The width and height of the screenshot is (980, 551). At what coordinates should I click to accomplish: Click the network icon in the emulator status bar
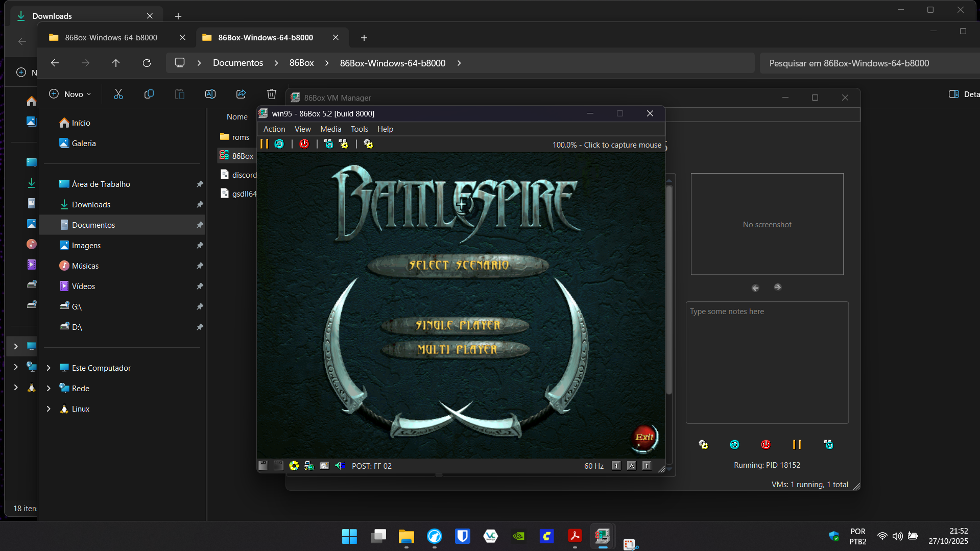coord(309,466)
